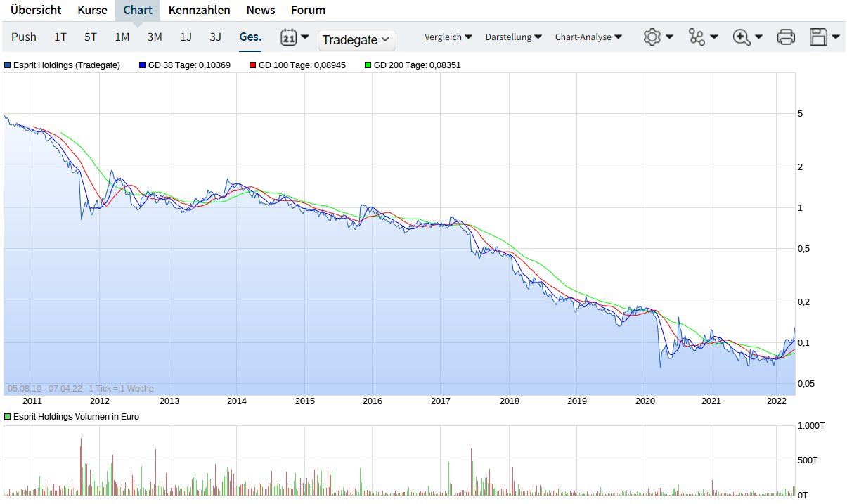Screen dimensions: 847x504
Task: Select the 3J time range button
Action: click(x=216, y=37)
